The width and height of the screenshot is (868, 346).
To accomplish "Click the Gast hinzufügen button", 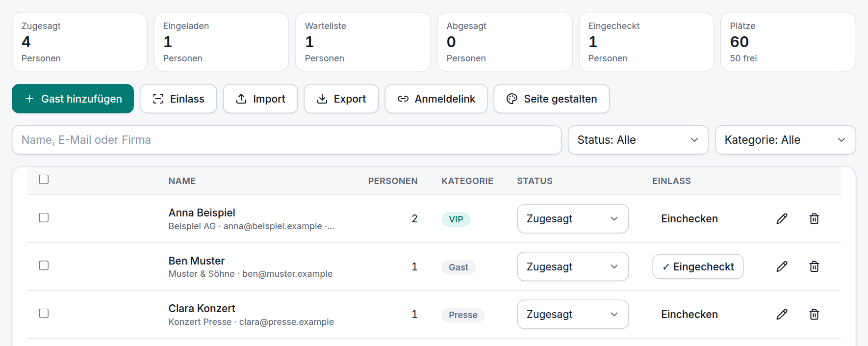I will tap(73, 99).
